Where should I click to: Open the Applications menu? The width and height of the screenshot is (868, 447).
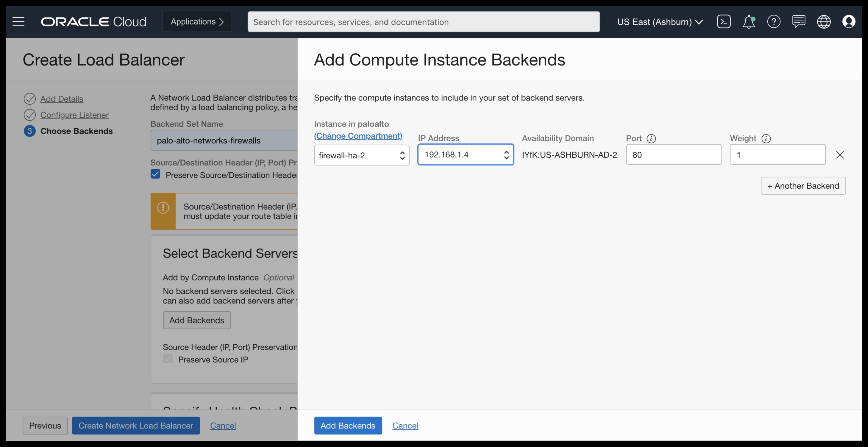[197, 21]
